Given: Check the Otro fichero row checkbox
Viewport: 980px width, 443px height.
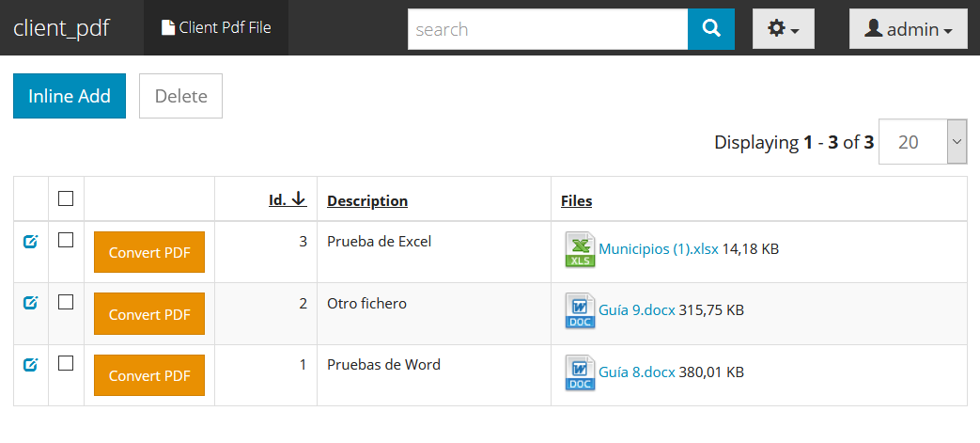Looking at the screenshot, I should pyautogui.click(x=66, y=302).
